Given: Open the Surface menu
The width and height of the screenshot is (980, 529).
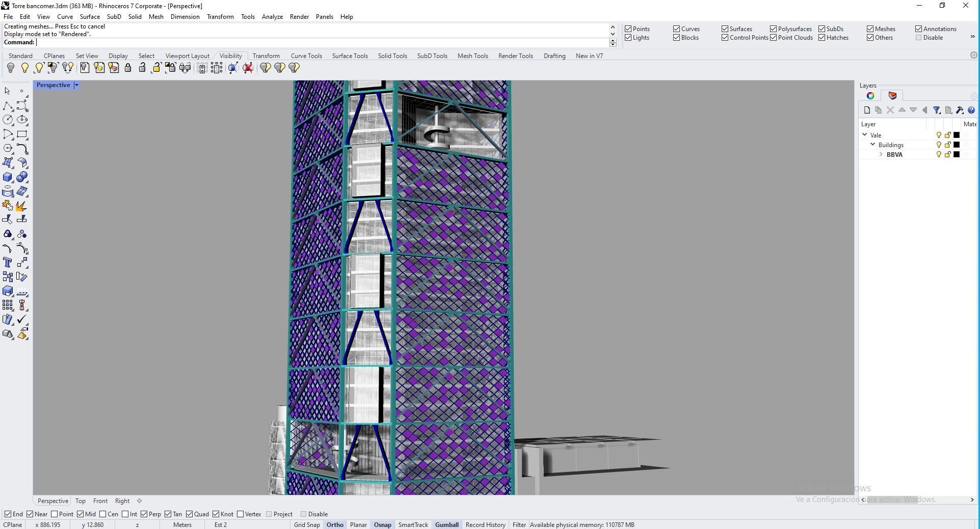Looking at the screenshot, I should pyautogui.click(x=90, y=17).
